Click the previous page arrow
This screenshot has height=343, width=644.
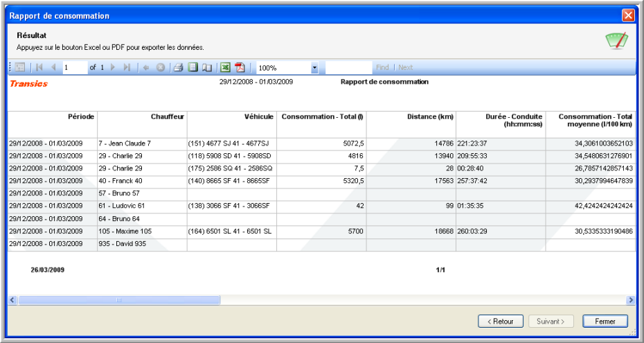tap(53, 68)
